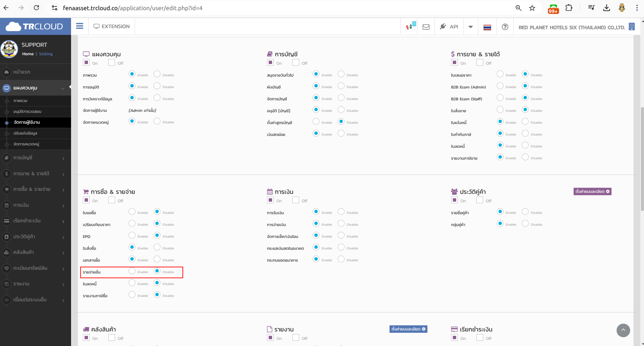Screen dimensions: 644x346
Task: Check the Off box under การขาย & รายได้ section
Action: click(x=480, y=62)
